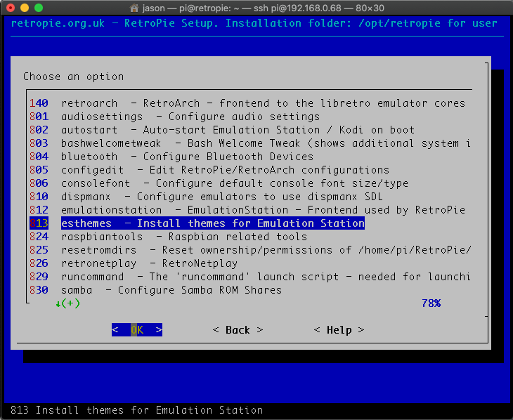This screenshot has height=420, width=513.
Task: Click the Back button
Action: [238, 330]
